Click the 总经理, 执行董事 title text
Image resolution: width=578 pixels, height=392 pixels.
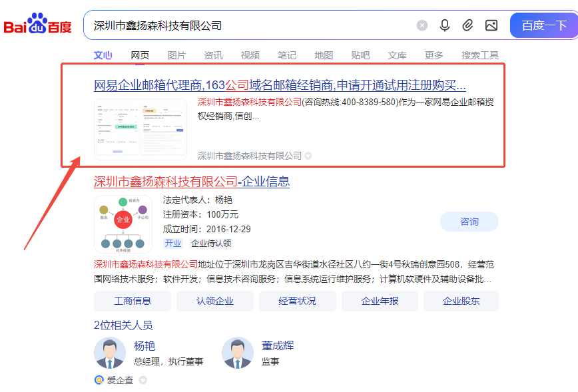168,362
